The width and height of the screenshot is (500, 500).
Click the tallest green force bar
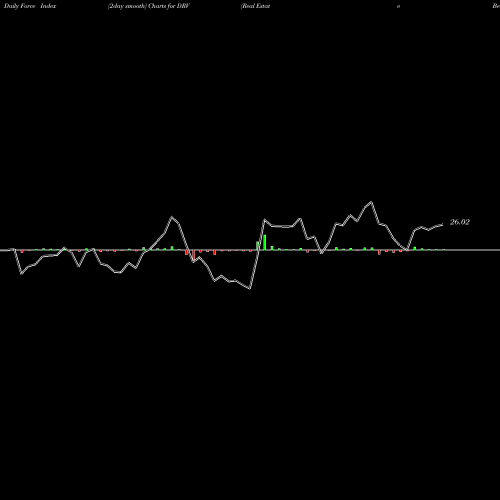pos(265,242)
